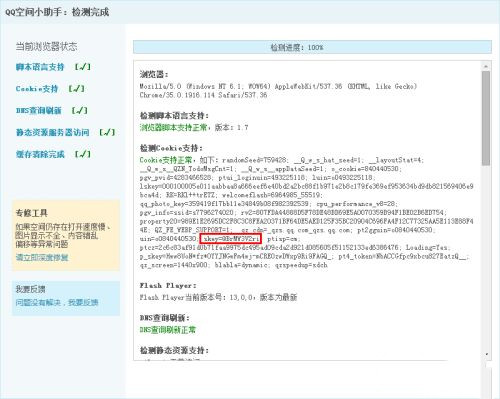500x399 pixels.
Task: Click the 检测脚本语言支持: heading
Action: pyautogui.click(x=174, y=116)
